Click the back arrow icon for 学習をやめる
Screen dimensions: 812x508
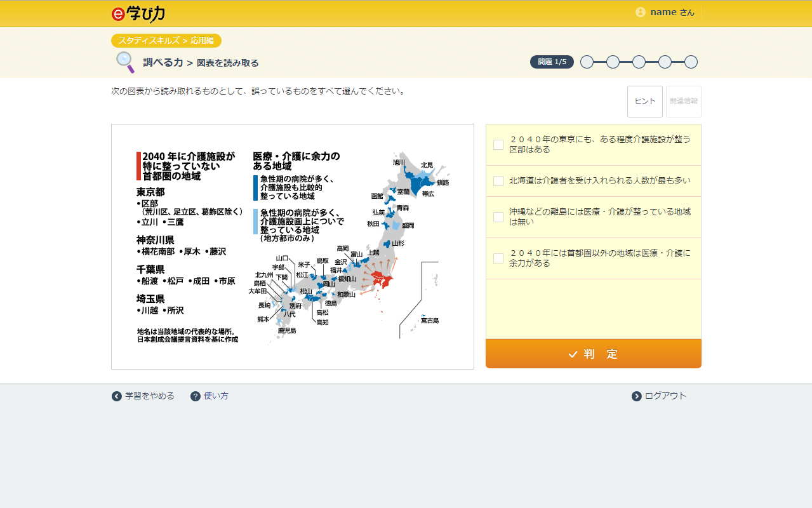pos(117,396)
